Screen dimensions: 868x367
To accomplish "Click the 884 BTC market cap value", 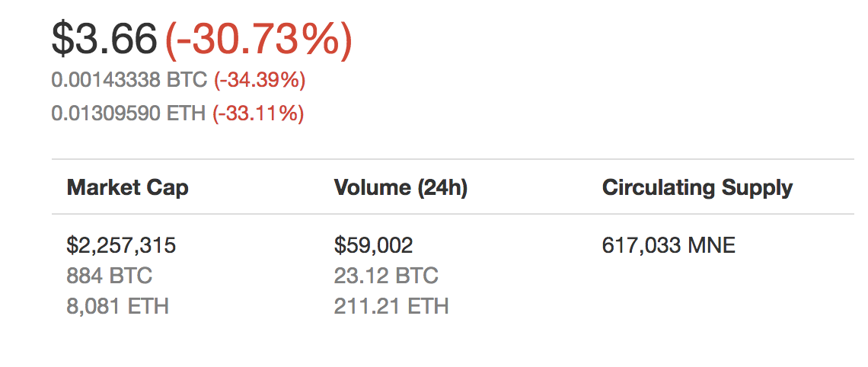I will (109, 276).
